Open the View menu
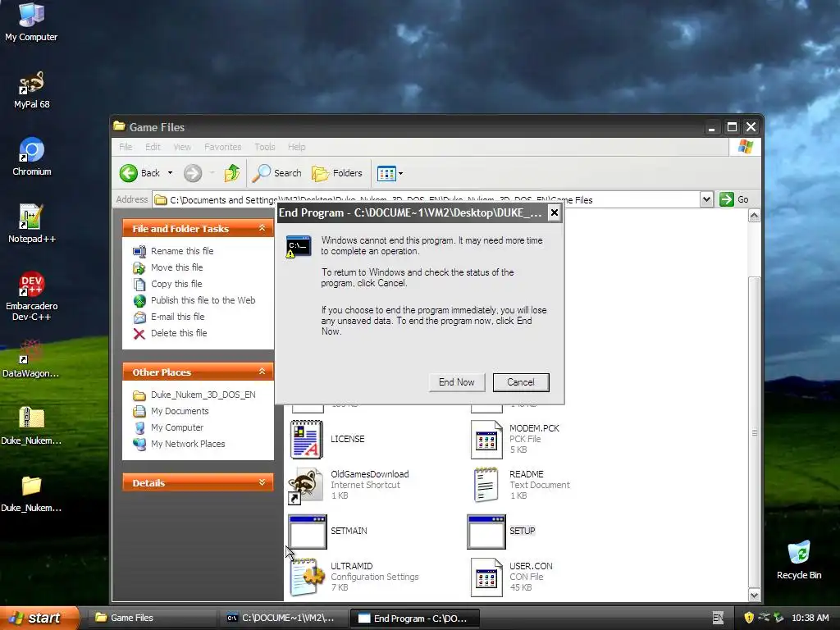 [x=182, y=147]
